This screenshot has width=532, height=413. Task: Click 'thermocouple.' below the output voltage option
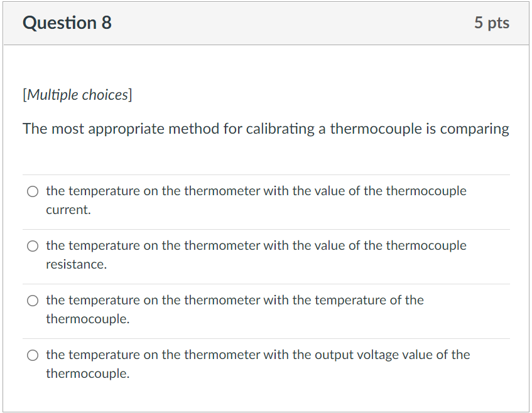[x=88, y=374]
